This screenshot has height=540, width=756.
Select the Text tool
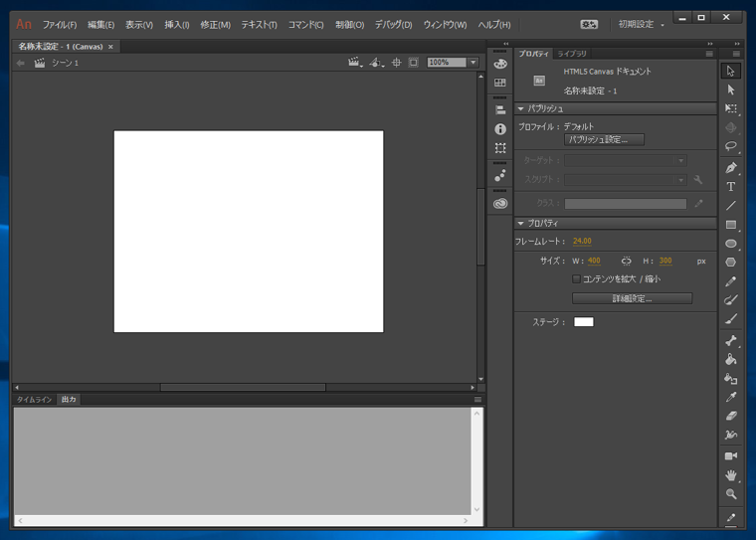[731, 187]
